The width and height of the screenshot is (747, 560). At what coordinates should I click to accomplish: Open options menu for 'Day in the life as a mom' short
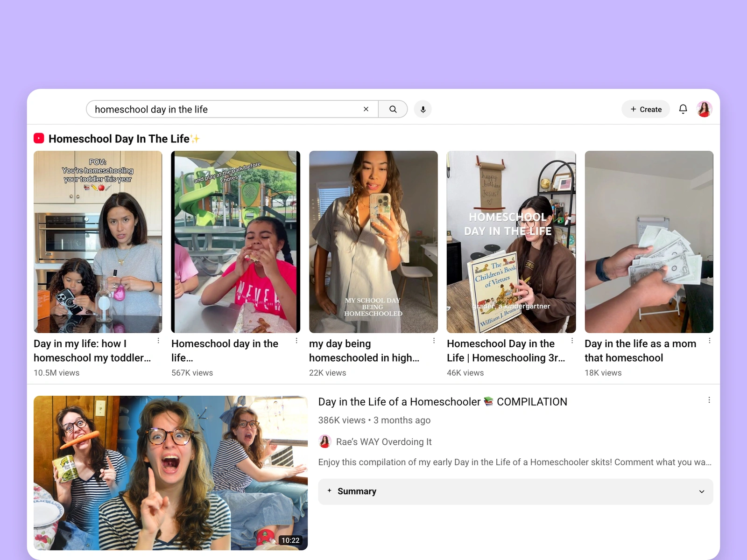click(710, 341)
